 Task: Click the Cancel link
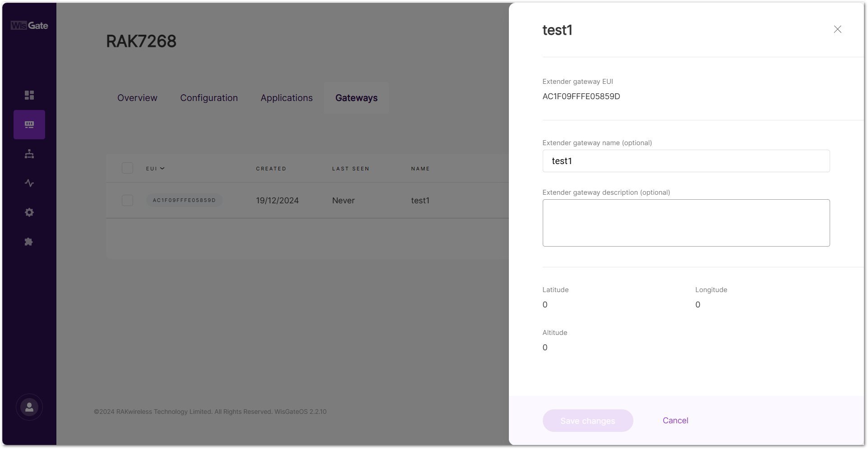click(x=675, y=421)
